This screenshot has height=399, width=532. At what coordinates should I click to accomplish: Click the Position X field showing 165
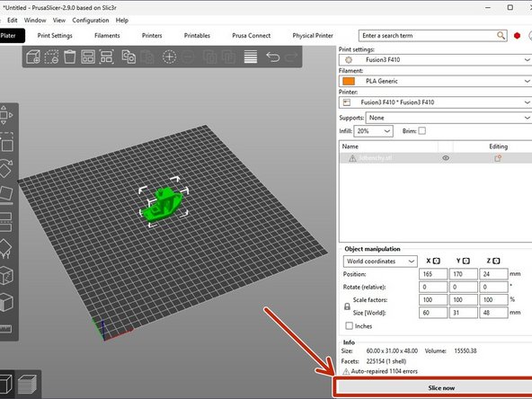pyautogui.click(x=433, y=274)
